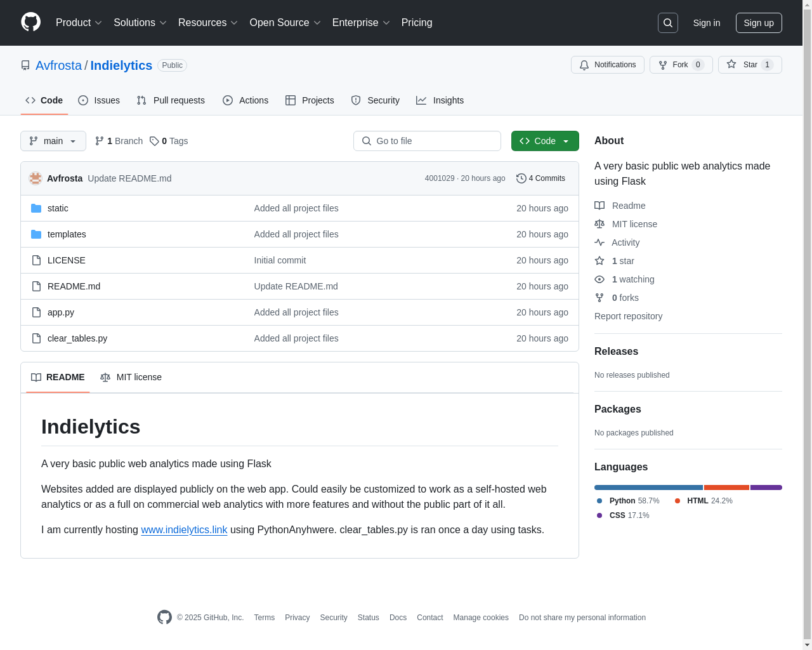Open the Status link in footer
The height and width of the screenshot is (650, 812).
point(368,618)
